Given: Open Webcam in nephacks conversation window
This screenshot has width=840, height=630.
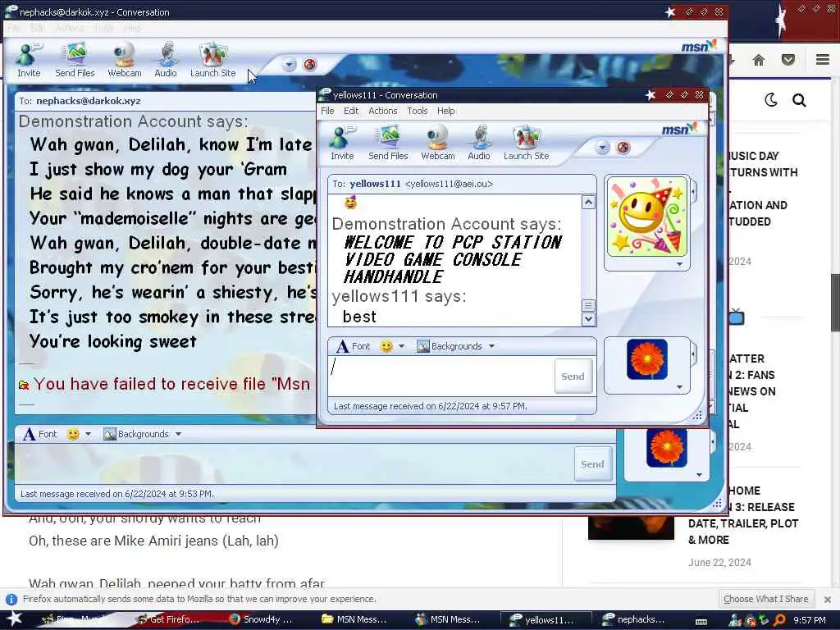Looking at the screenshot, I should click(125, 59).
